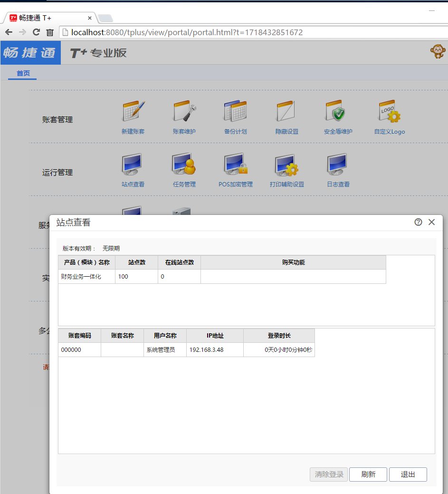This screenshot has width=448, height=494.
Task: Click the 日志查看 monitor icon
Action: point(338,165)
